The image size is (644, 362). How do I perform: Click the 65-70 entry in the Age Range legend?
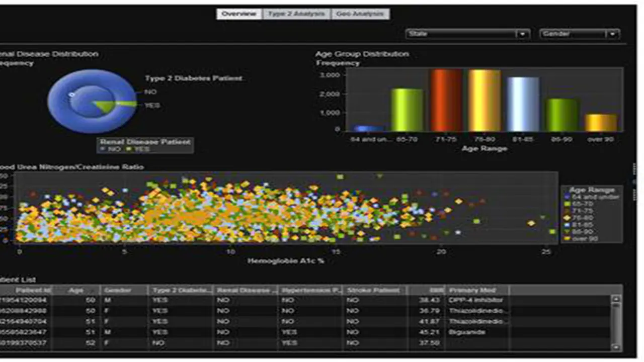[x=579, y=204]
